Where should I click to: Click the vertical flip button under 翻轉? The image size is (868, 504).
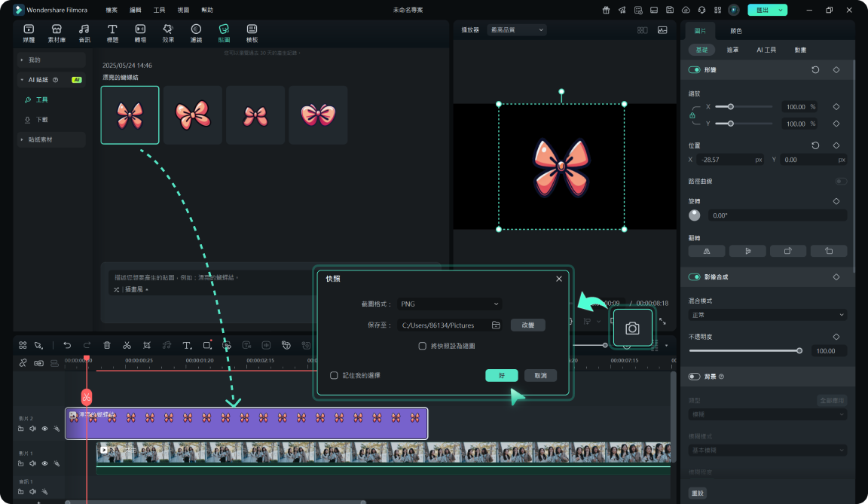point(748,251)
